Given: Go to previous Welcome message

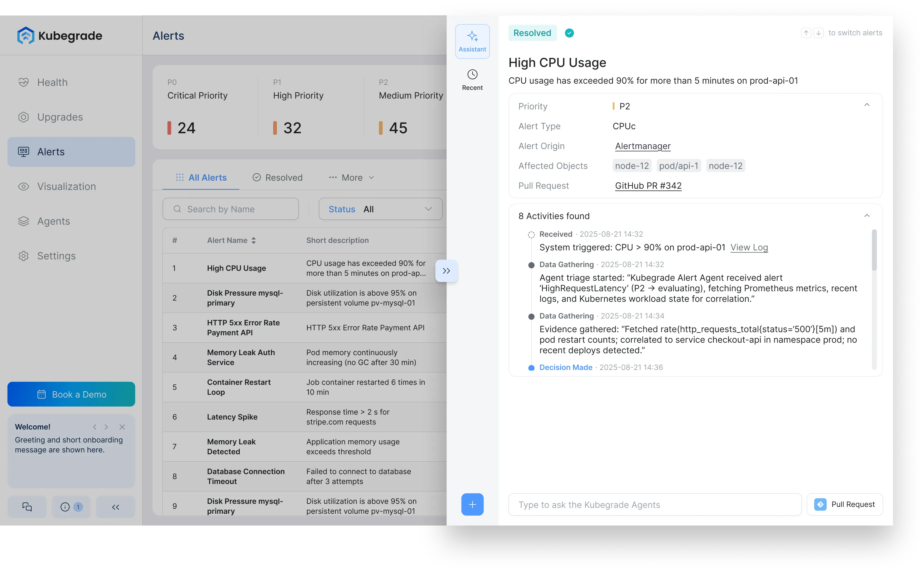Looking at the screenshot, I should (95, 427).
